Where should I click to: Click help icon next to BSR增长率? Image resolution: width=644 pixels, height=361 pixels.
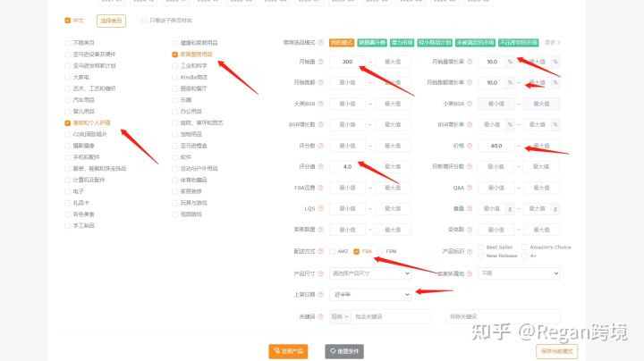(x=470, y=124)
